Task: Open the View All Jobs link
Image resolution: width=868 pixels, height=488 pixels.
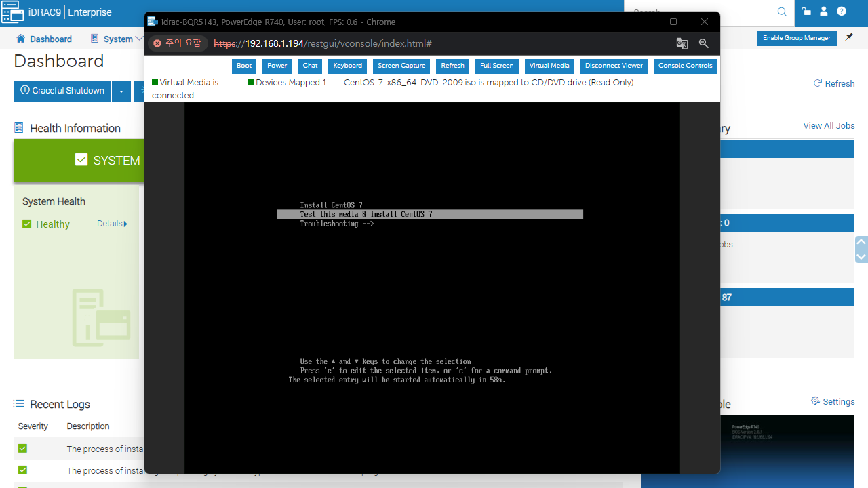Action: point(829,125)
